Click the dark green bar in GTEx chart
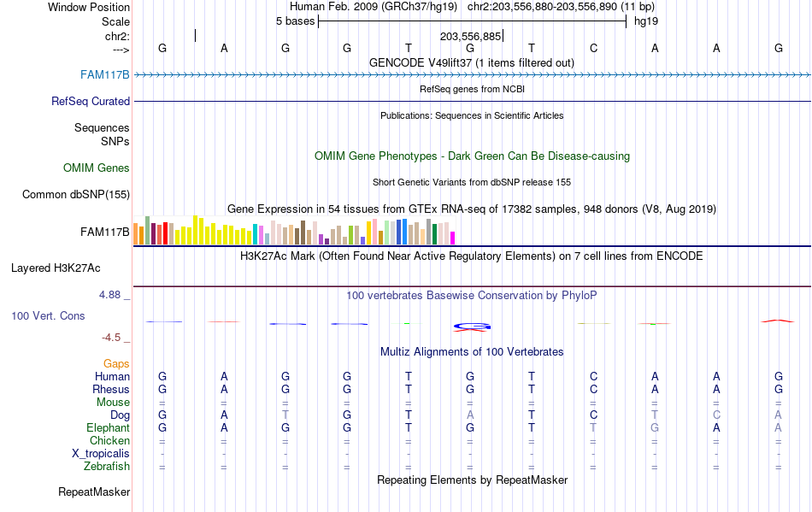Viewport: 812px width, 512px height. 434,234
